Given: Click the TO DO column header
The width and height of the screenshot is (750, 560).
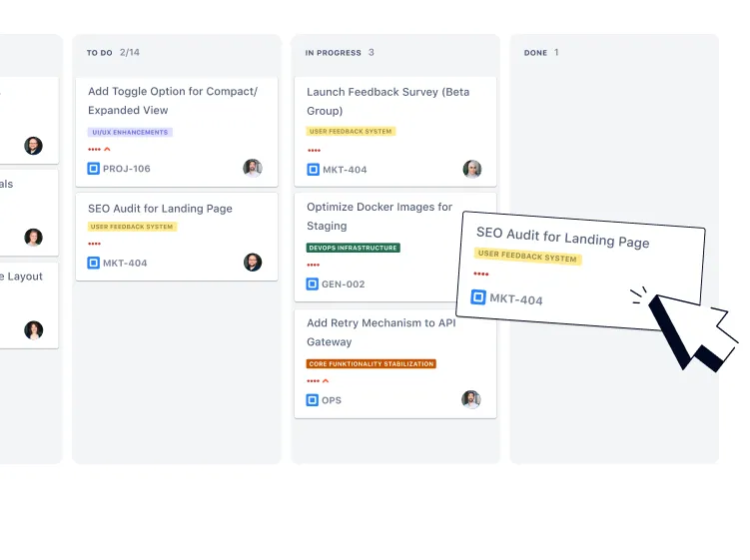Looking at the screenshot, I should coord(100,53).
